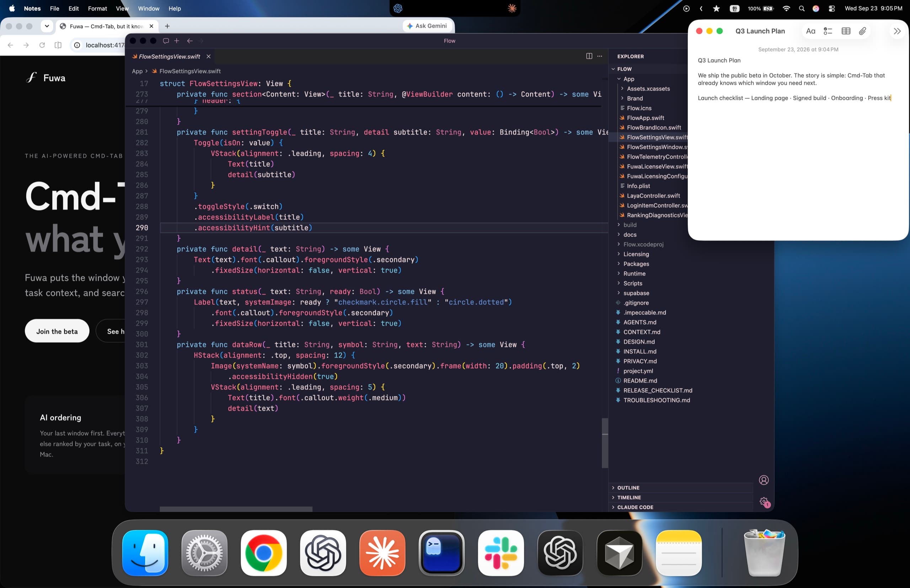Open the Accounts icon in Flow editor
The image size is (910, 588).
point(764,480)
